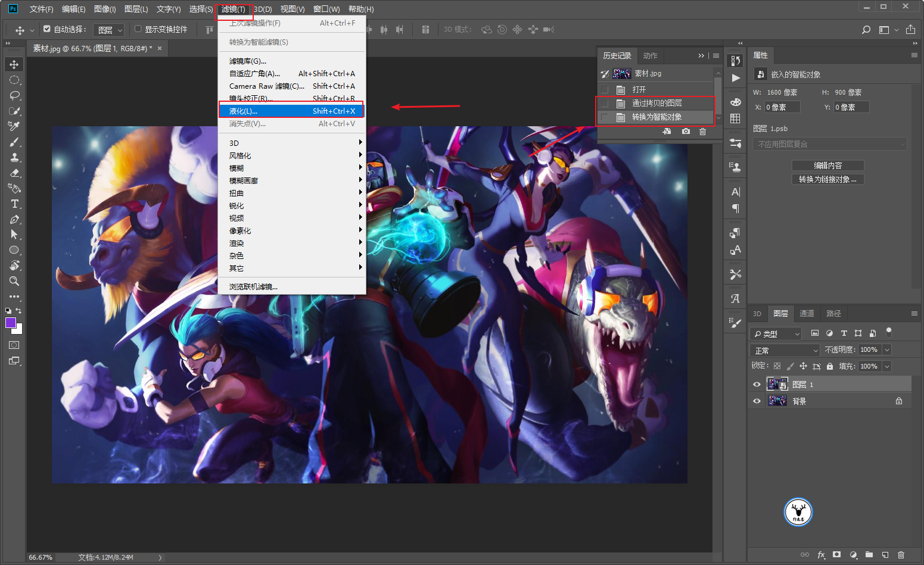Select the Hand tool

coord(14,266)
